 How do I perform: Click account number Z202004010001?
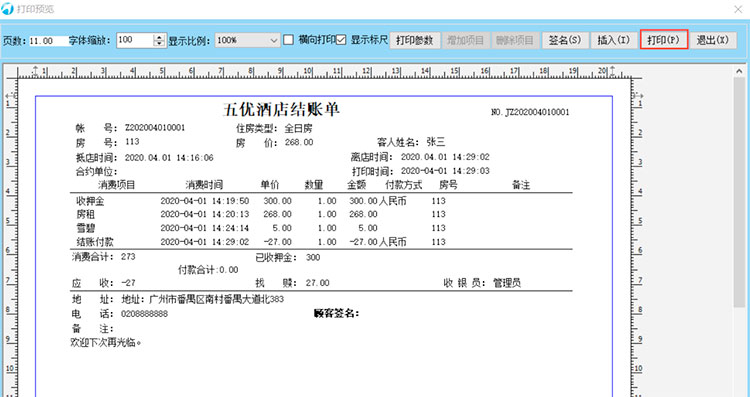[155, 128]
